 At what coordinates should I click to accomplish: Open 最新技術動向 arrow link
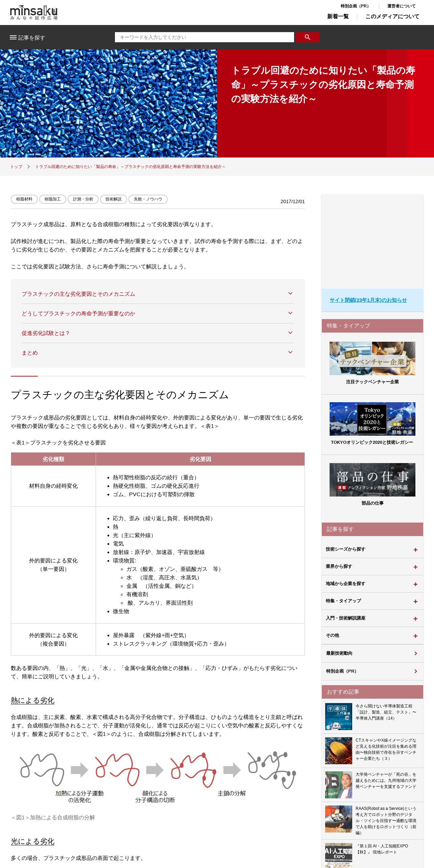point(415,653)
